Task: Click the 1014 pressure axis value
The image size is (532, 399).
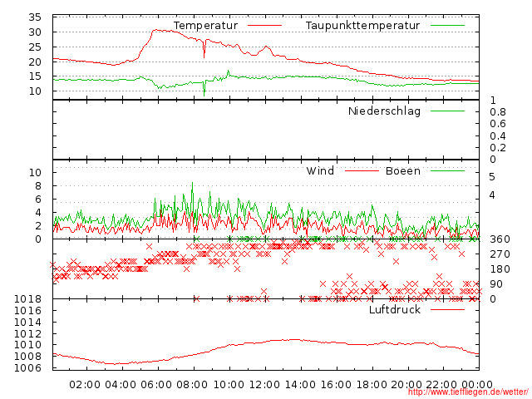Action: [x=27, y=323]
